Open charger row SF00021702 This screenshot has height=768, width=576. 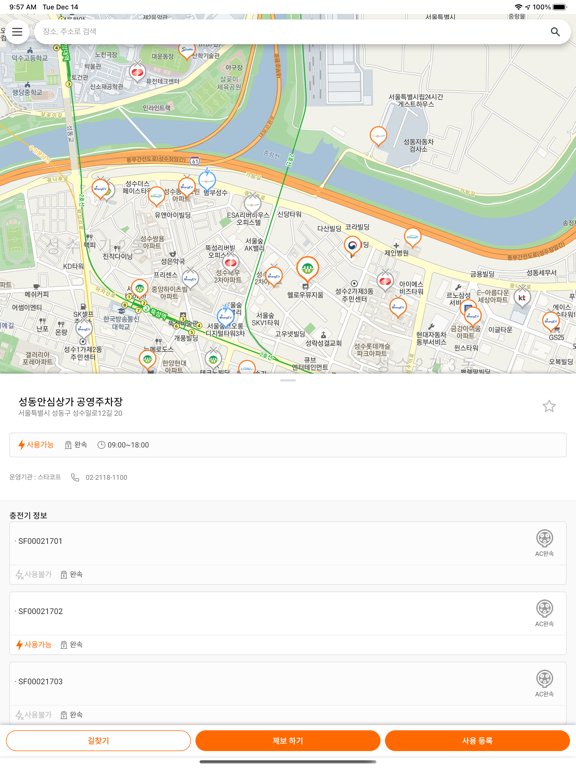point(288,623)
